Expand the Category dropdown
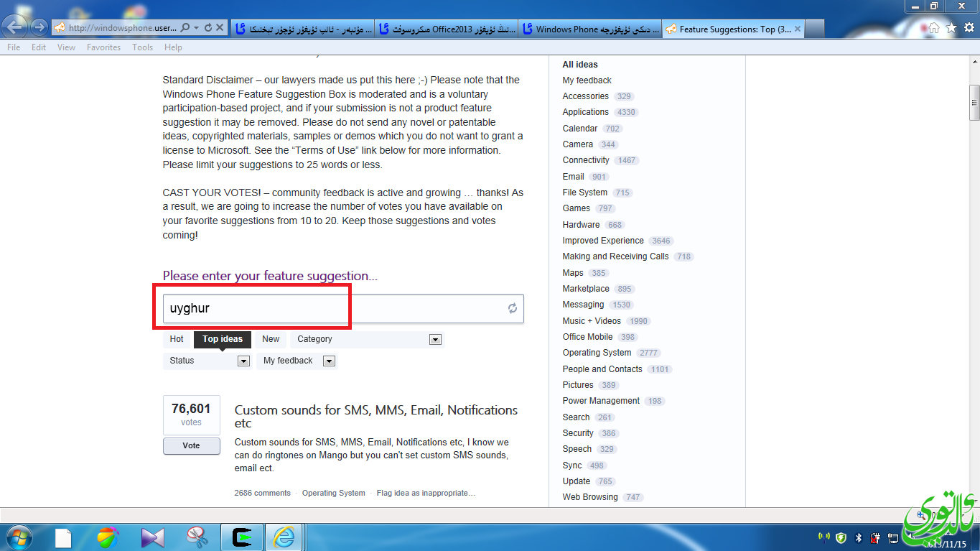This screenshot has width=980, height=551. (x=435, y=340)
